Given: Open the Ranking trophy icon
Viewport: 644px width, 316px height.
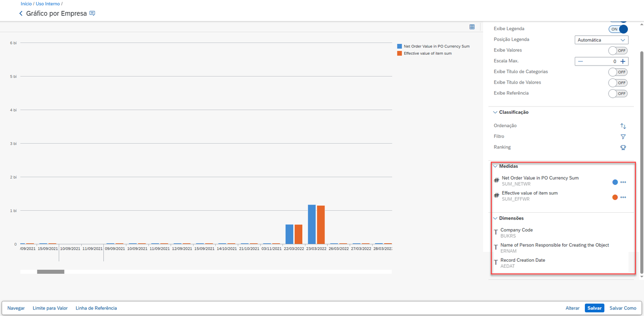Looking at the screenshot, I should click(x=623, y=148).
